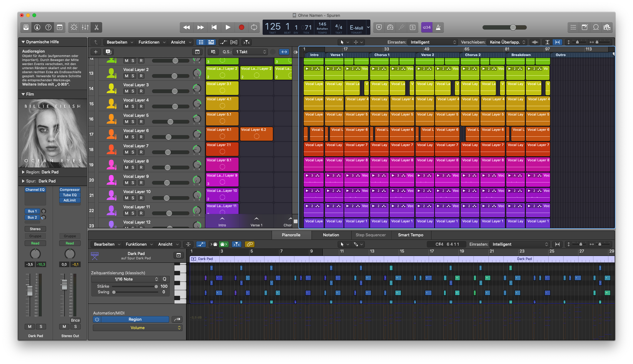Toggle cycle mode in the transport
The height and width of the screenshot is (364, 633).
[254, 27]
